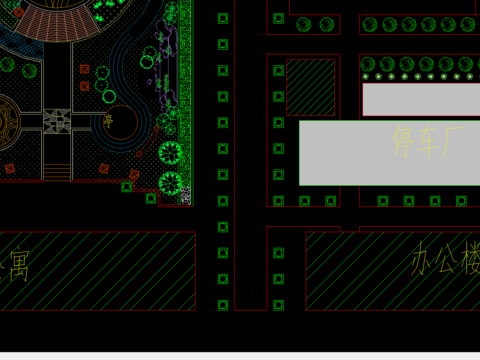Select the purple rockery outline in the garden
Screen dimensions: 480x360
pyautogui.click(x=167, y=67)
